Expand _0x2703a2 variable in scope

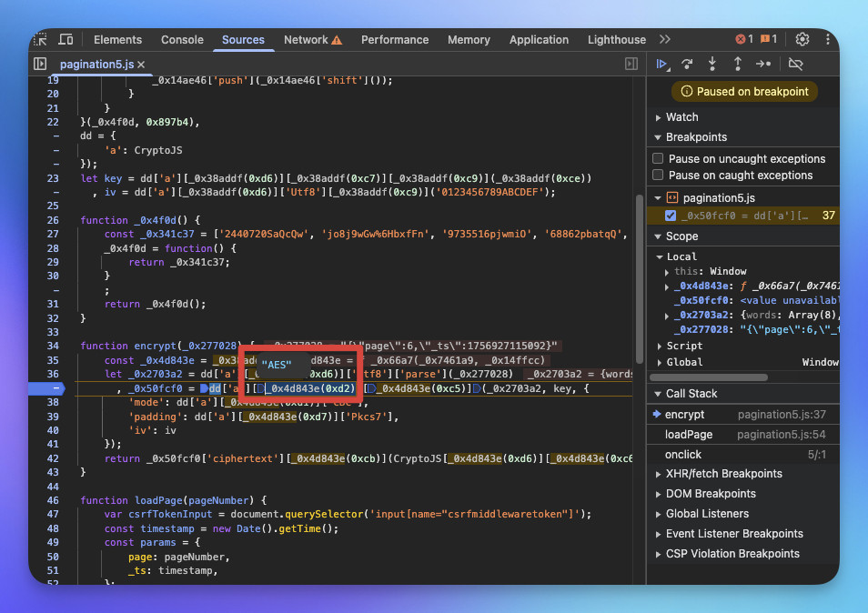[667, 316]
